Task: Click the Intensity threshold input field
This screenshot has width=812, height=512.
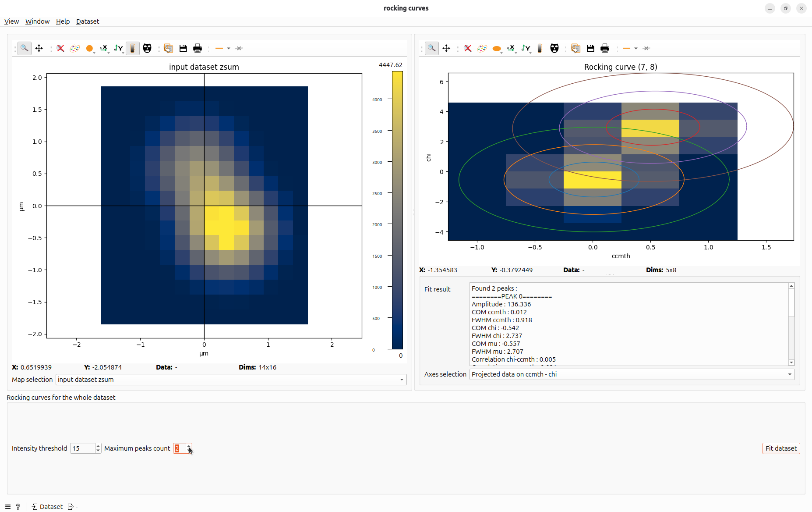Action: [82, 448]
